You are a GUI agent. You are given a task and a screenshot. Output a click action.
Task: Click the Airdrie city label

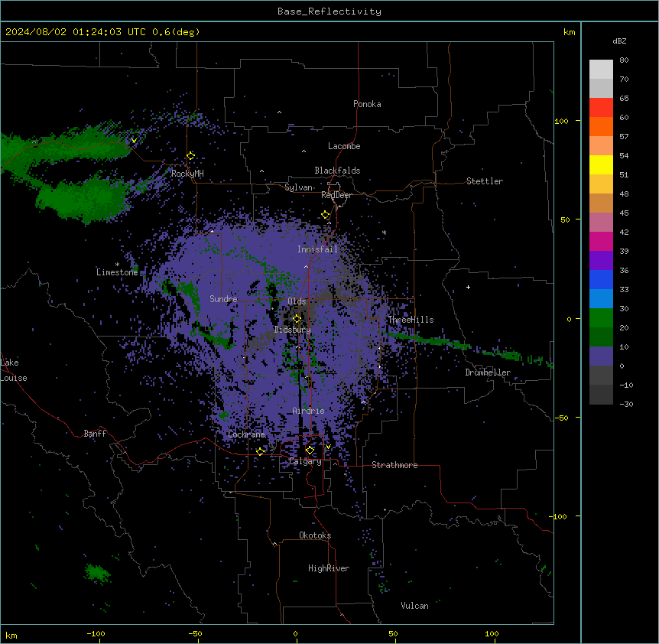pyautogui.click(x=309, y=411)
